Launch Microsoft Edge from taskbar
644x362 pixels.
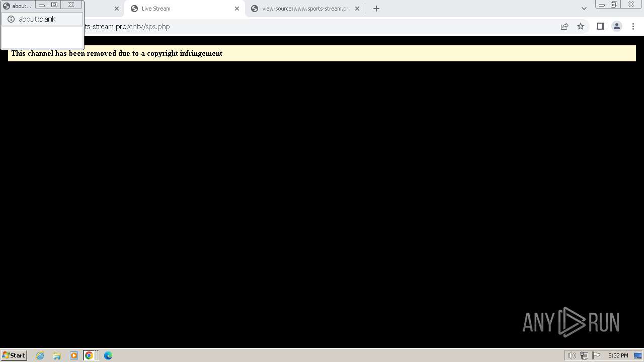[x=108, y=355]
